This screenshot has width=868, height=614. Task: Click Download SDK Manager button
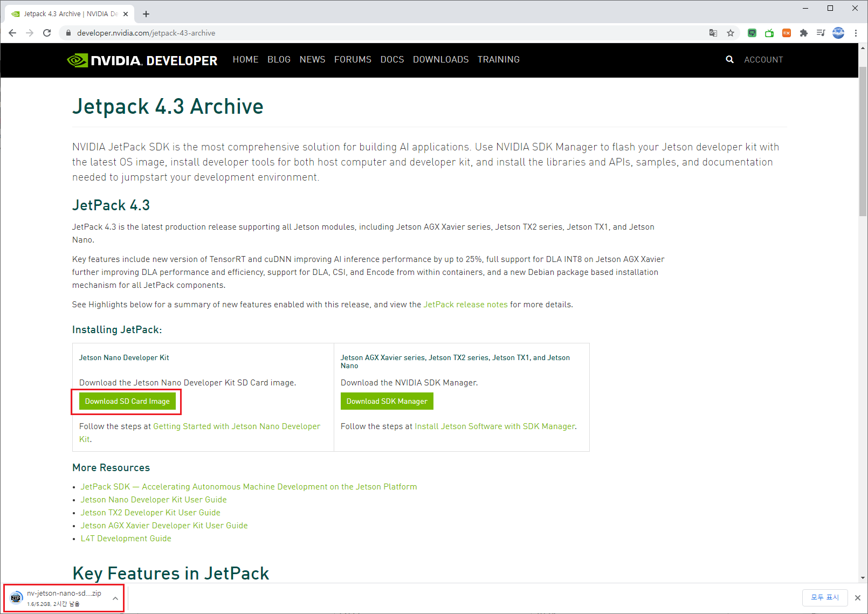tap(387, 401)
